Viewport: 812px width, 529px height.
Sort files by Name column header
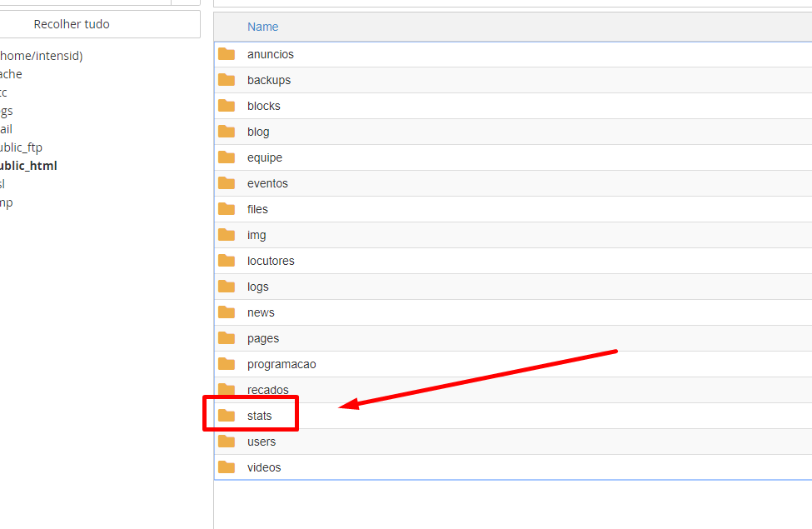pos(262,27)
